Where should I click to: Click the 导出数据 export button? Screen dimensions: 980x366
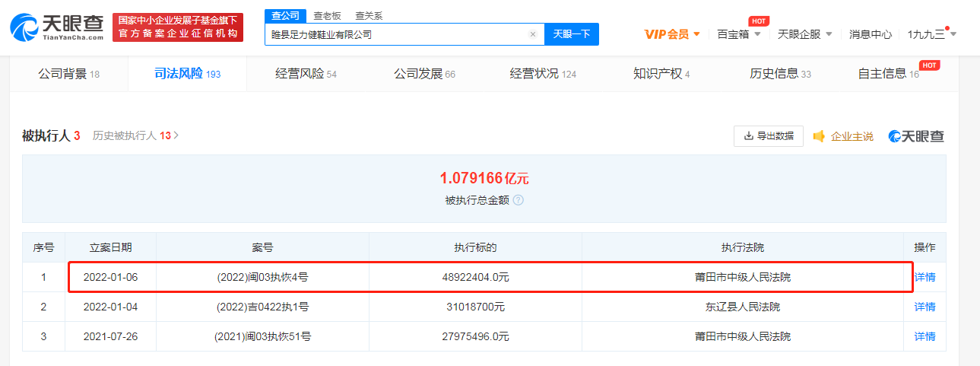(x=769, y=136)
